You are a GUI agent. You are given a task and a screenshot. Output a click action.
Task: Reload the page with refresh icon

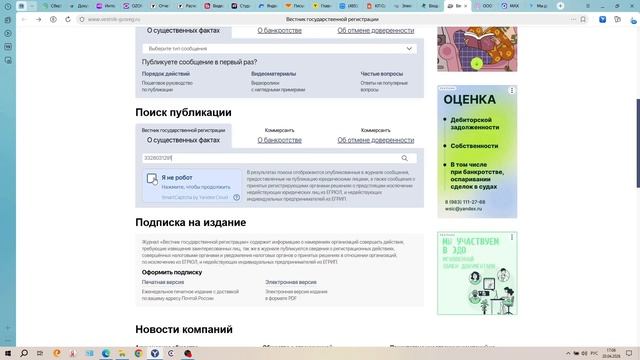point(68,19)
